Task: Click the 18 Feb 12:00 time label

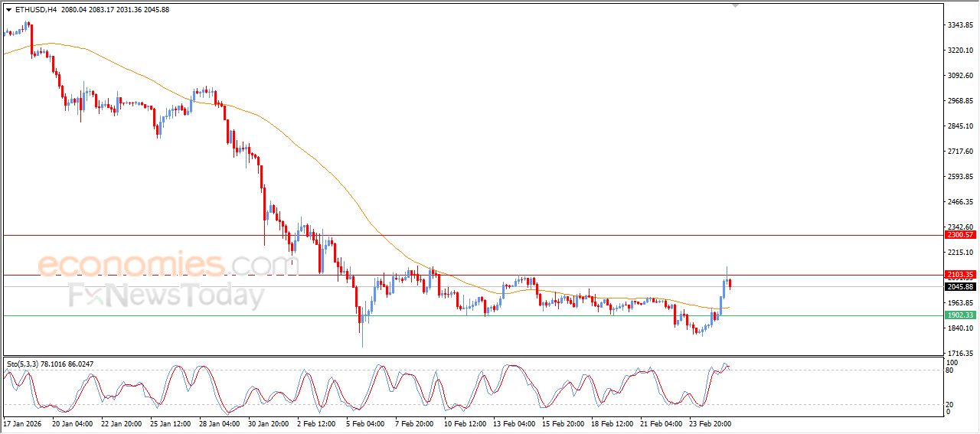Action: click(x=611, y=423)
